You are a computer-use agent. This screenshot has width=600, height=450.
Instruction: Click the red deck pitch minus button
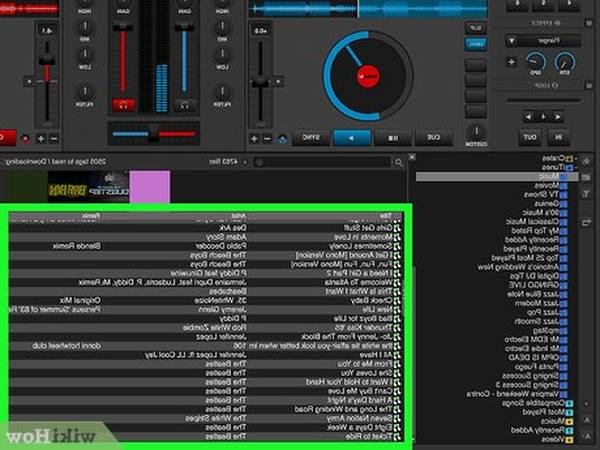coord(54,139)
